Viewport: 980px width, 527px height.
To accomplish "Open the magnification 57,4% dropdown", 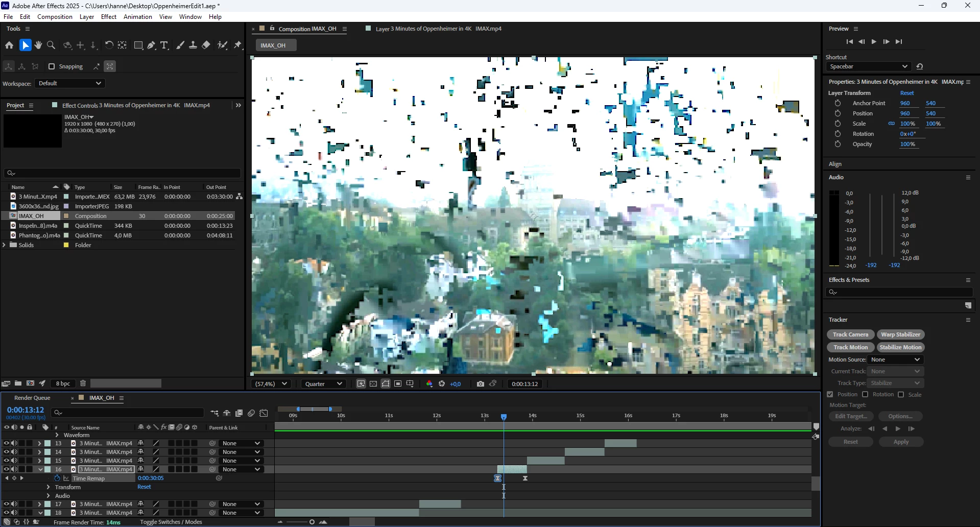I will tap(271, 384).
